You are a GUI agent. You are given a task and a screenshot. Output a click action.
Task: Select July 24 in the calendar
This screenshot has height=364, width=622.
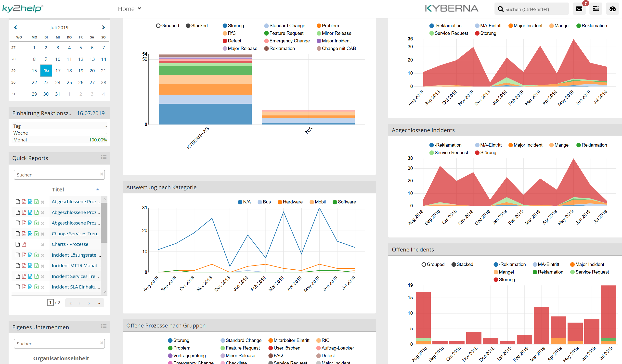click(x=57, y=82)
